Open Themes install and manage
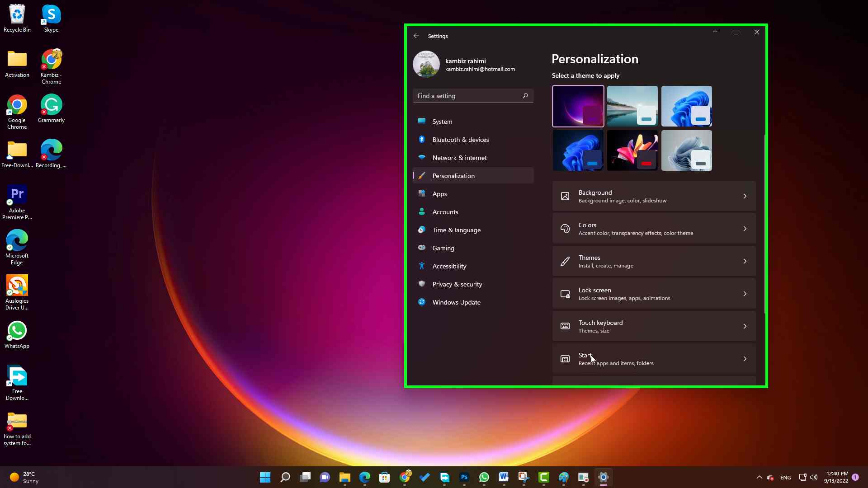Viewport: 868px width, 488px height. (x=654, y=261)
